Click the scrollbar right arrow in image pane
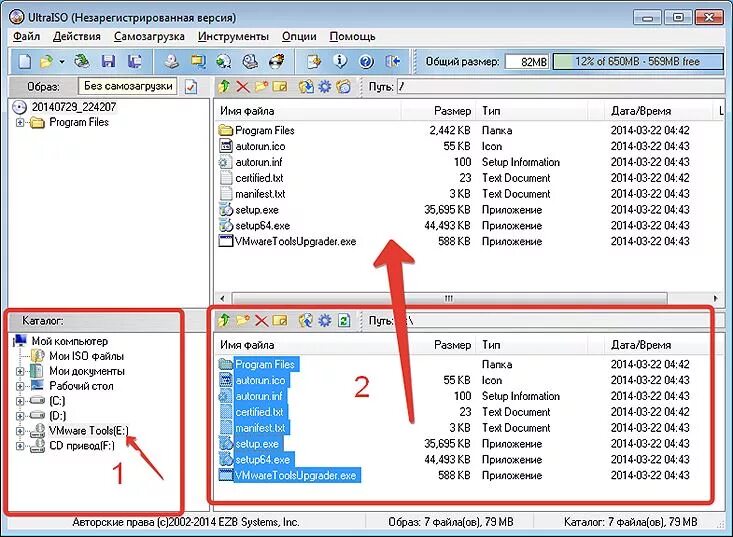Viewport: 733px width, 537px height. [x=715, y=298]
